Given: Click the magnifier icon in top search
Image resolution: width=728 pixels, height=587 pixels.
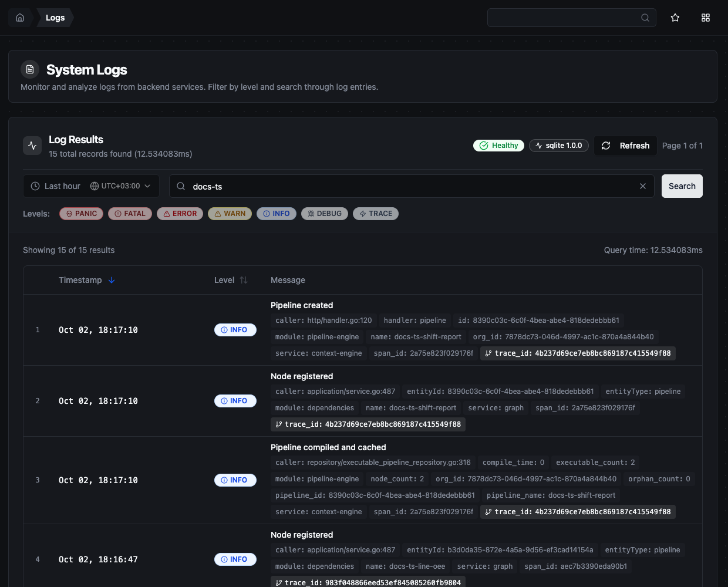Looking at the screenshot, I should 645,18.
